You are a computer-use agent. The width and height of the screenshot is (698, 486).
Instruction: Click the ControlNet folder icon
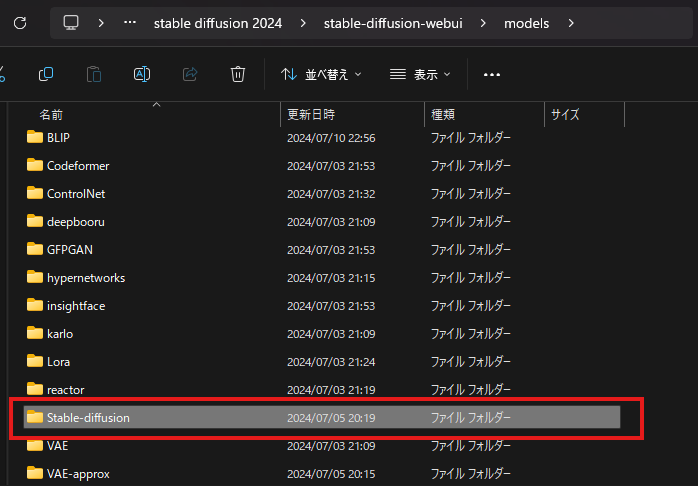coord(35,193)
